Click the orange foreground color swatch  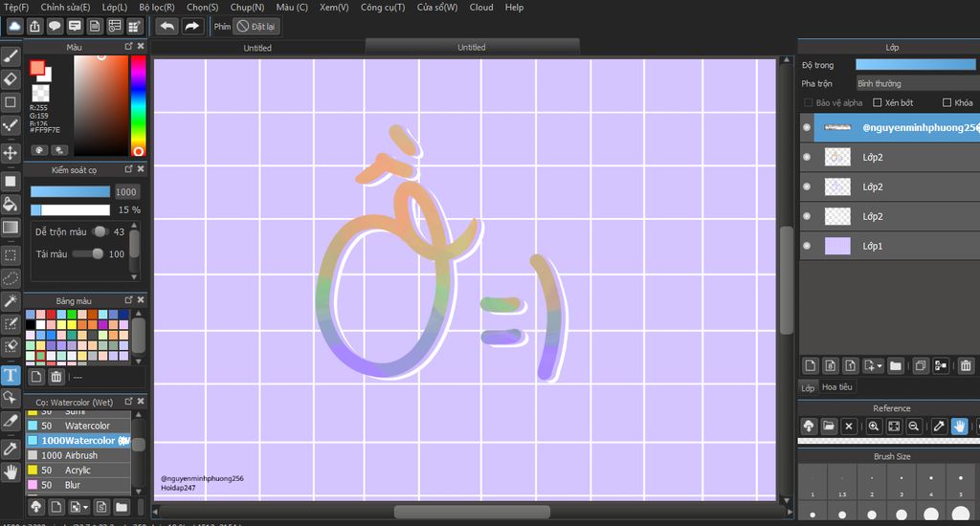click(37, 68)
